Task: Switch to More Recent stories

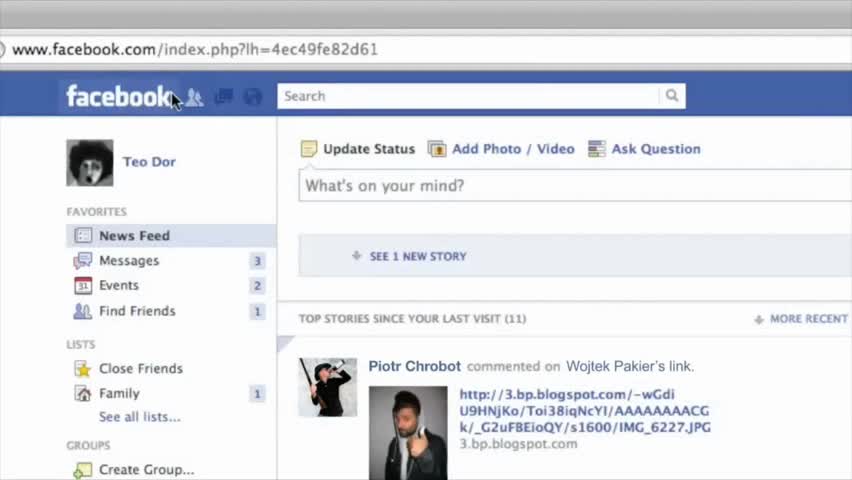Action: click(x=807, y=319)
